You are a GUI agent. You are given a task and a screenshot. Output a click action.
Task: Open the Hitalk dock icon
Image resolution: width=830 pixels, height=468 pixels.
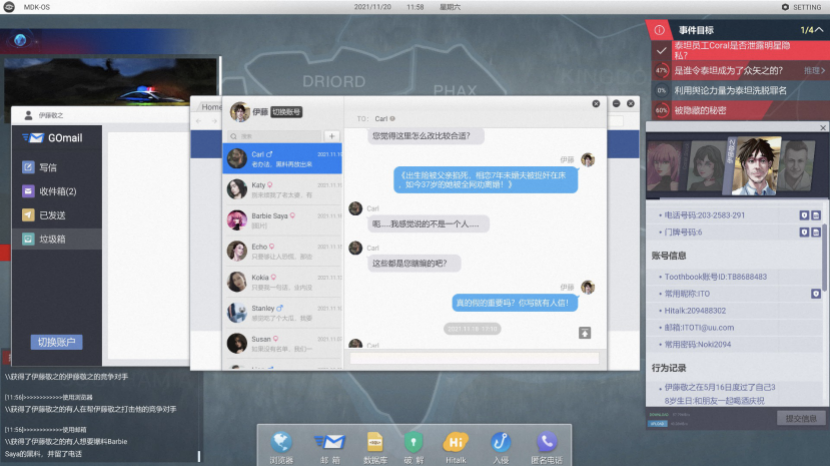pos(455,443)
